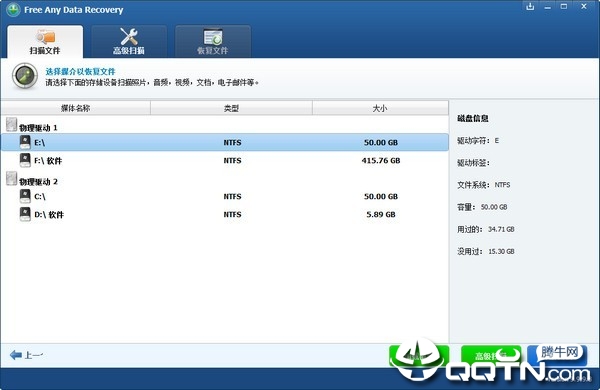Click the green 高级扫描 button at bottom
This screenshot has width=600, height=390.
pyautogui.click(x=491, y=356)
